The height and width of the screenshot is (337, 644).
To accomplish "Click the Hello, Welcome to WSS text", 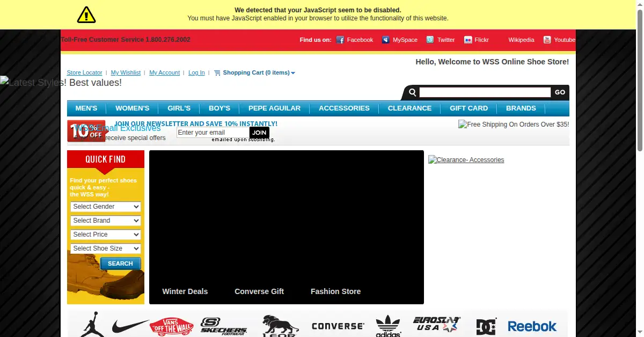I will pos(492,62).
